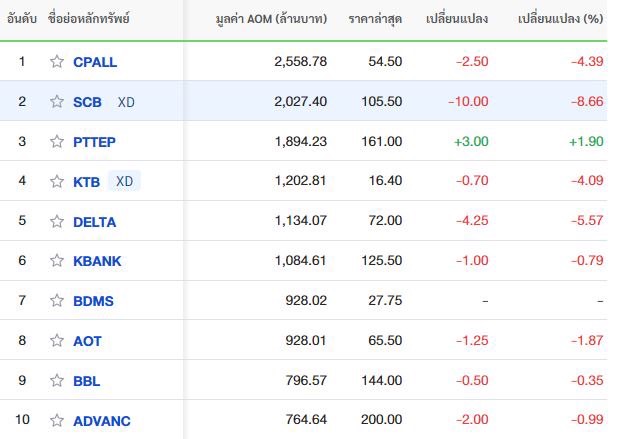Click the star beside BDMS
The width and height of the screenshot is (628, 439).
(57, 301)
